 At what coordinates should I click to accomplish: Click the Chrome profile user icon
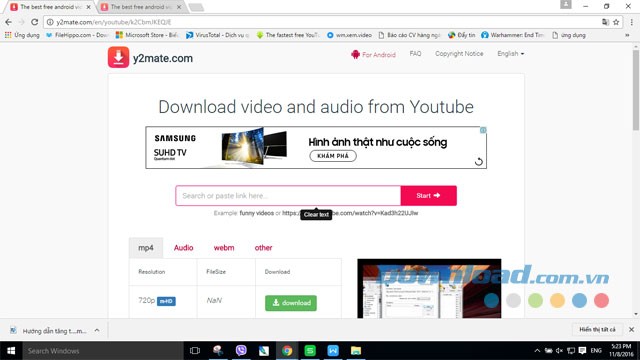(x=566, y=4)
